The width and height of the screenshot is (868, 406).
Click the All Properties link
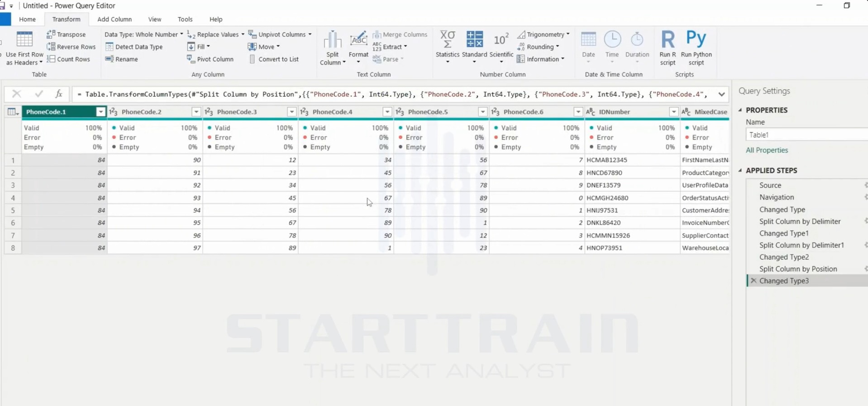[767, 150]
